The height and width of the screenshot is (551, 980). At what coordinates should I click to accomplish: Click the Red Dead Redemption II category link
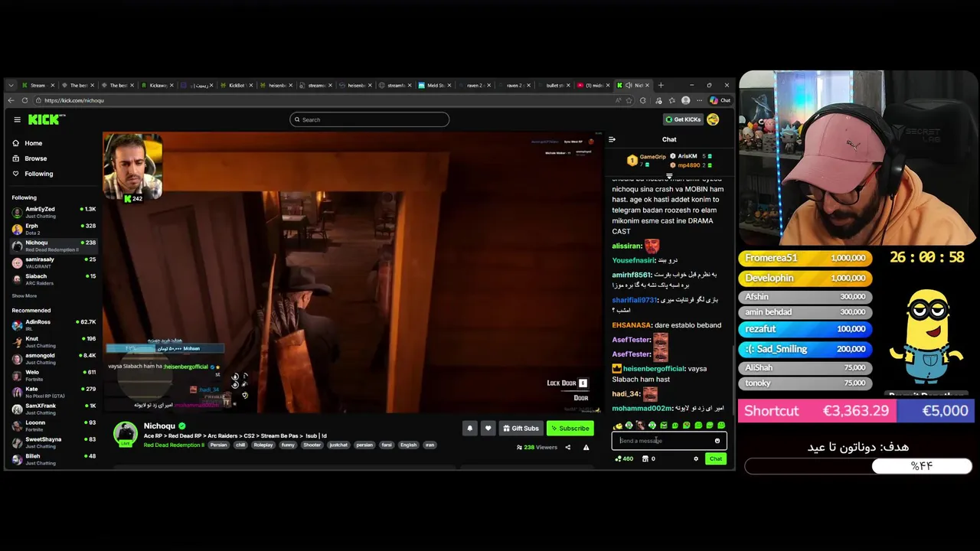(x=174, y=445)
